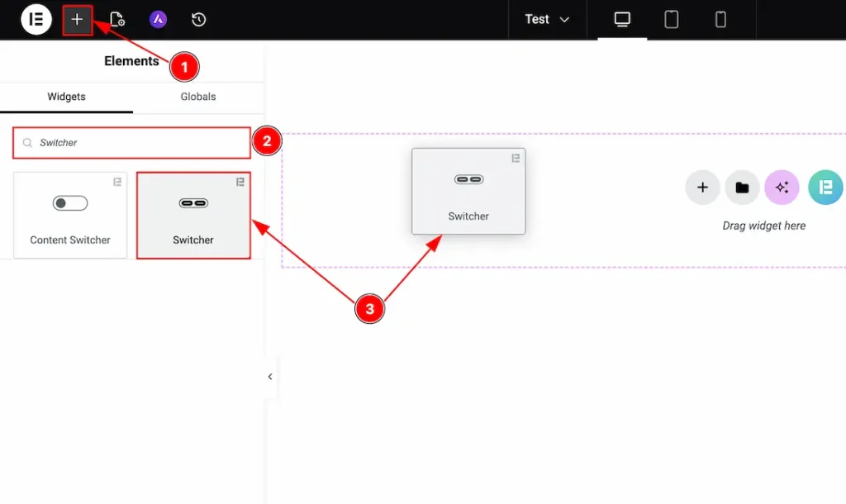The image size is (846, 504).
Task: Click the purple Astra icon in the toolbar
Action: click(158, 19)
